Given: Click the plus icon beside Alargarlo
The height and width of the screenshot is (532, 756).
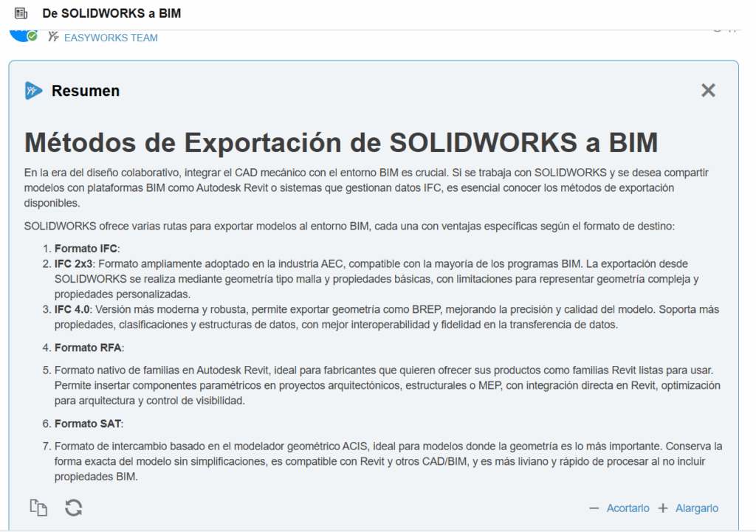Looking at the screenshot, I should coord(663,508).
